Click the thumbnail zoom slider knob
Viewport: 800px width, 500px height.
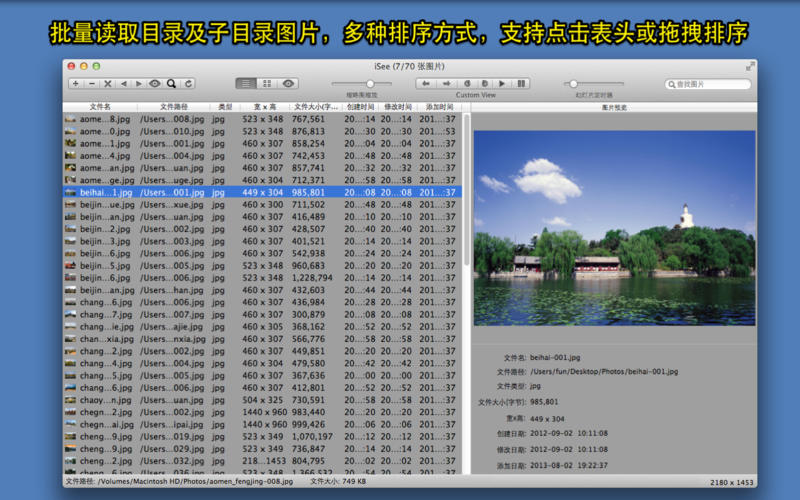[x=370, y=84]
